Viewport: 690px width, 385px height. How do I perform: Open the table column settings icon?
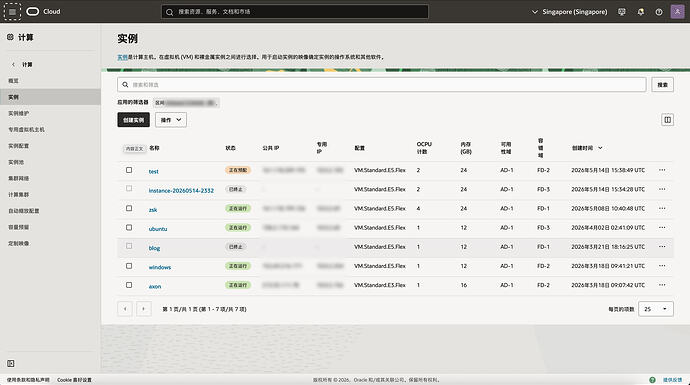[667, 120]
